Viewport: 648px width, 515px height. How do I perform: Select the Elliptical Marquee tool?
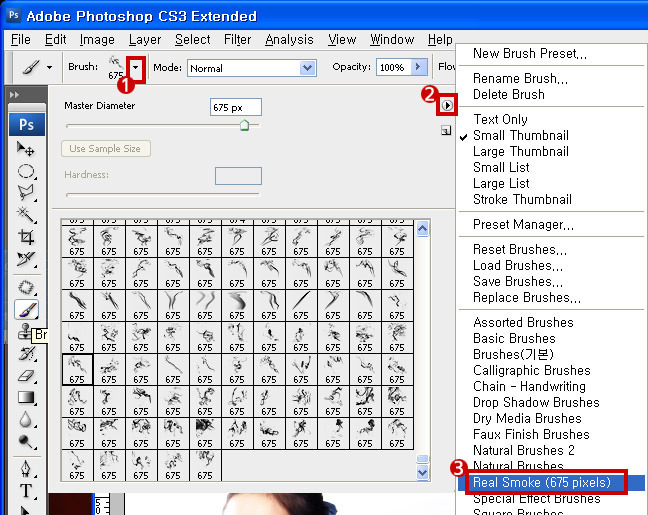(x=26, y=171)
